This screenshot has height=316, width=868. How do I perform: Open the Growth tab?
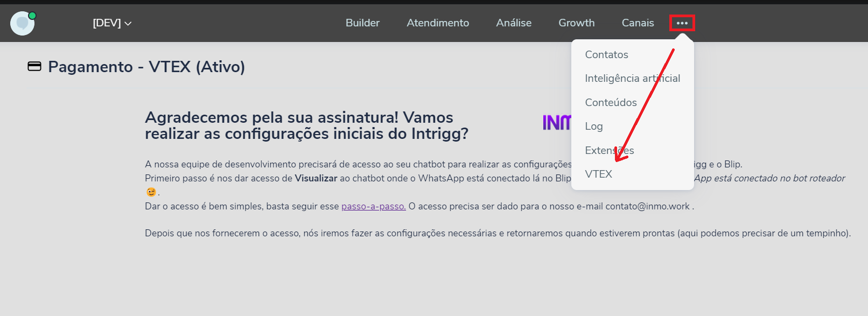(577, 23)
